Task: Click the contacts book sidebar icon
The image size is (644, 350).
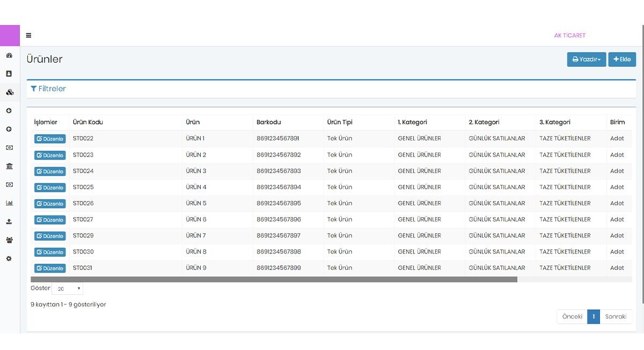Action: pos(9,74)
